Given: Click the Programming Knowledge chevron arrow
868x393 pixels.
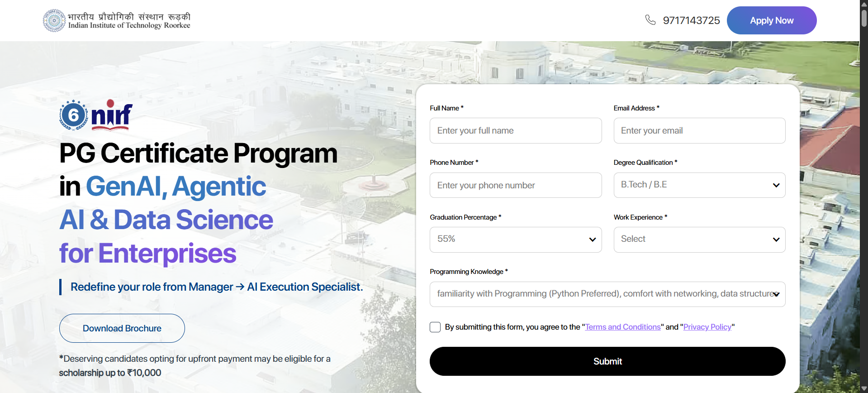Looking at the screenshot, I should point(777,294).
